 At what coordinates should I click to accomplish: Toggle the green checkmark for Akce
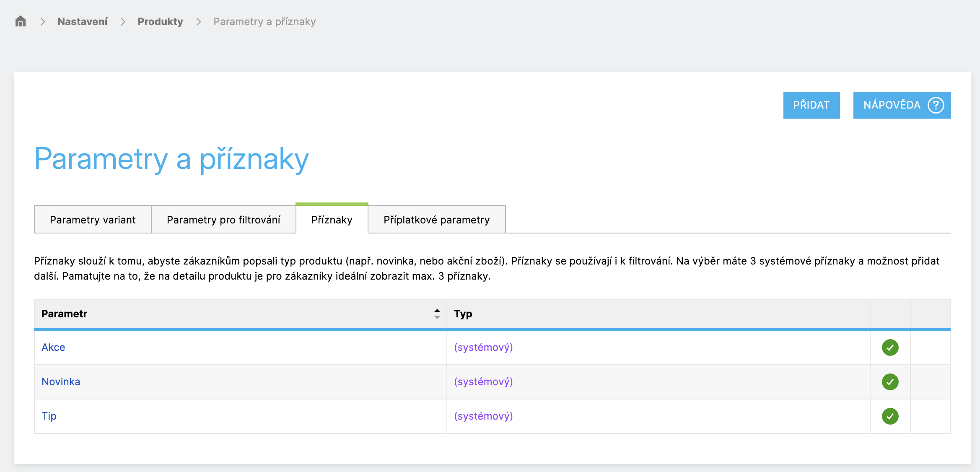pos(890,348)
